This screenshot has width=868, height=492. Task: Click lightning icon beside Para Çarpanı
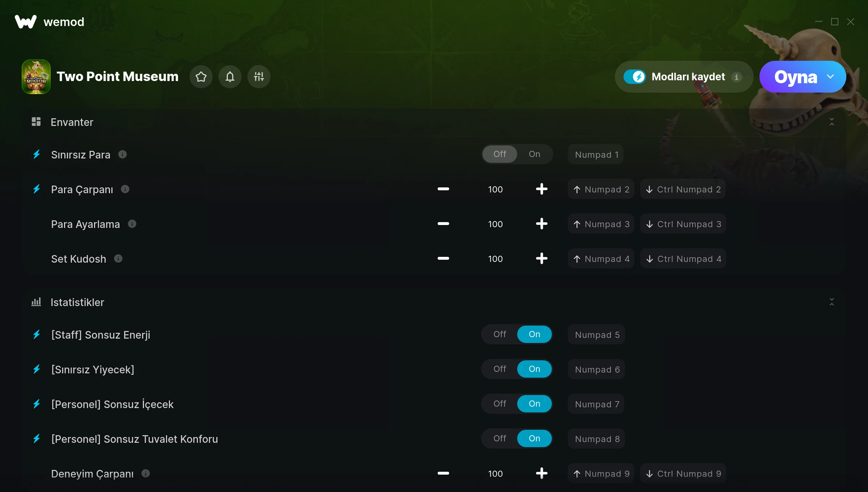click(37, 189)
